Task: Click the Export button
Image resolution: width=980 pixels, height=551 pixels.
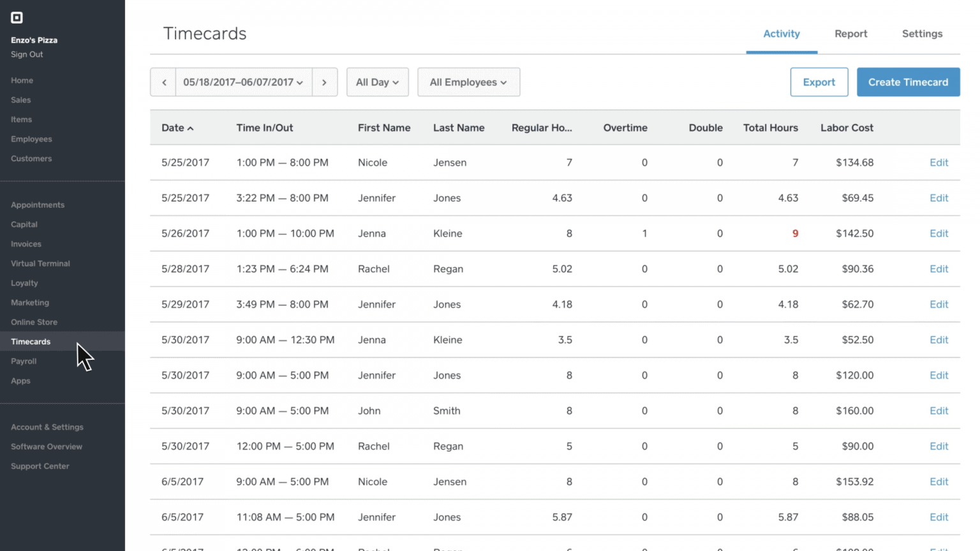Action: click(819, 82)
